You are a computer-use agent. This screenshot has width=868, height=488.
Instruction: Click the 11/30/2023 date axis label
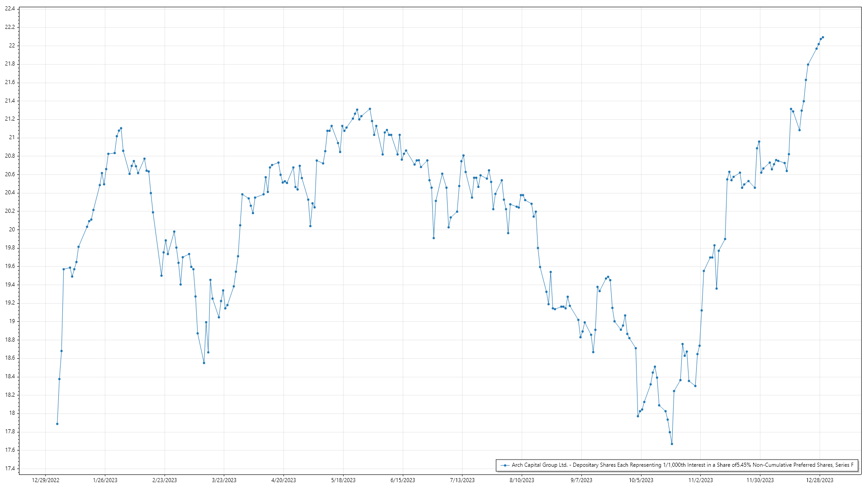(760, 480)
